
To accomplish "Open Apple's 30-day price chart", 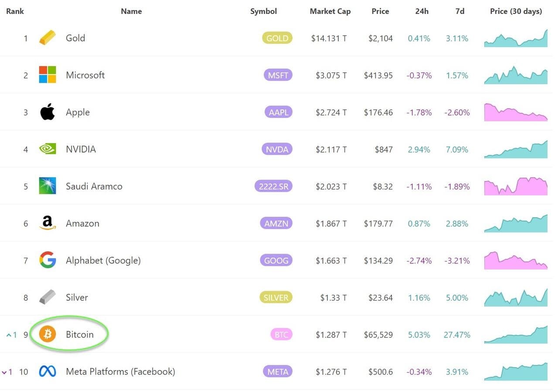I will click(516, 112).
